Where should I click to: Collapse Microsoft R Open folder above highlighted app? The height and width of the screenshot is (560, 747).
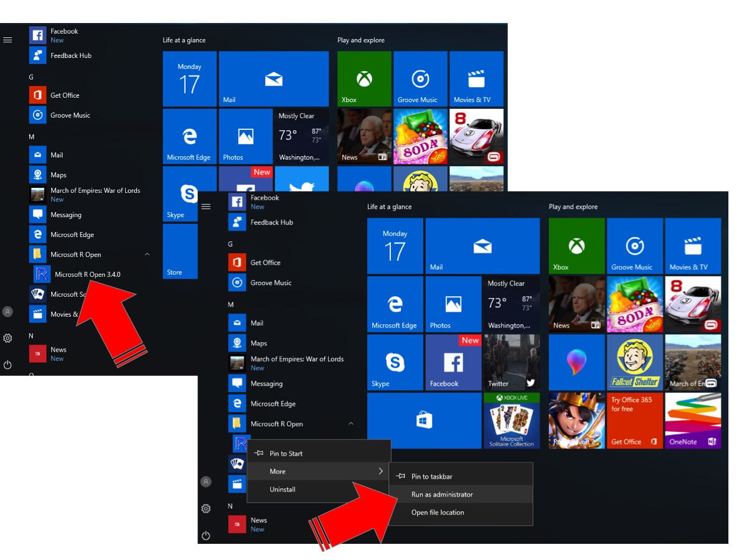(351, 424)
